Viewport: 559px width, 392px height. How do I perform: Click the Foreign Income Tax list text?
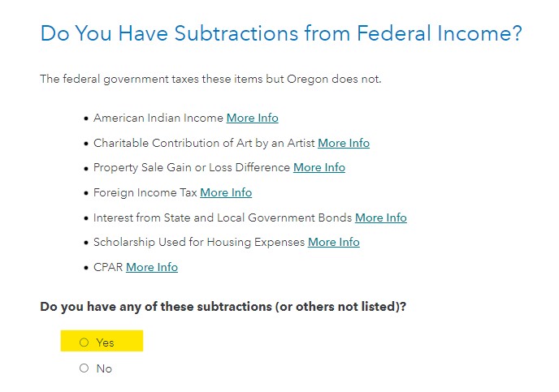tap(145, 192)
